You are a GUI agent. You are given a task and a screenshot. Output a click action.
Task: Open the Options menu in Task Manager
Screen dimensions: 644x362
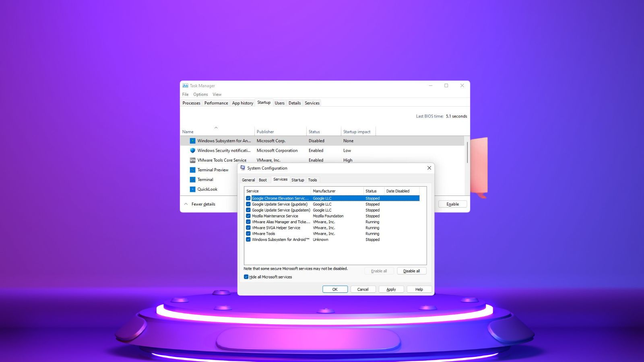click(x=200, y=95)
